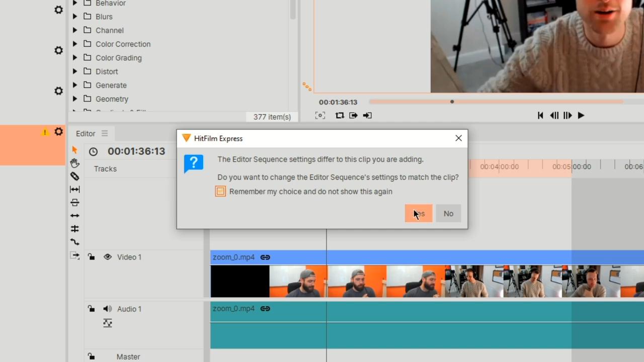
Task: Mute the Audio 1 track speaker
Action: (x=107, y=309)
